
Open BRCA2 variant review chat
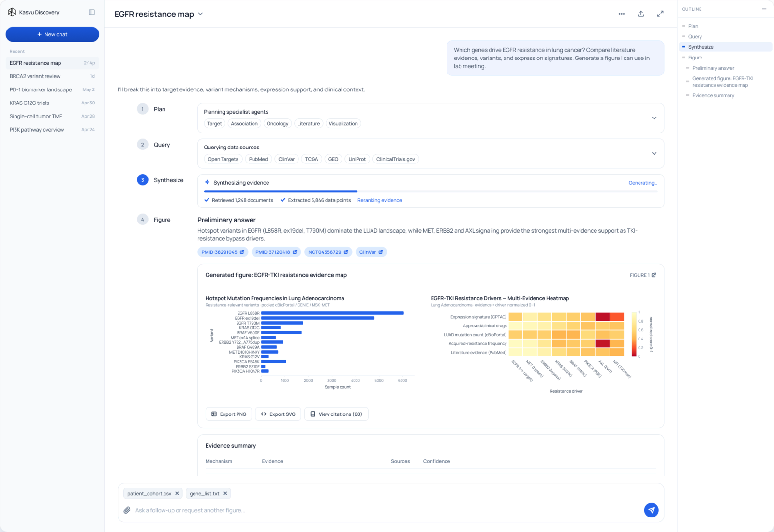point(52,76)
